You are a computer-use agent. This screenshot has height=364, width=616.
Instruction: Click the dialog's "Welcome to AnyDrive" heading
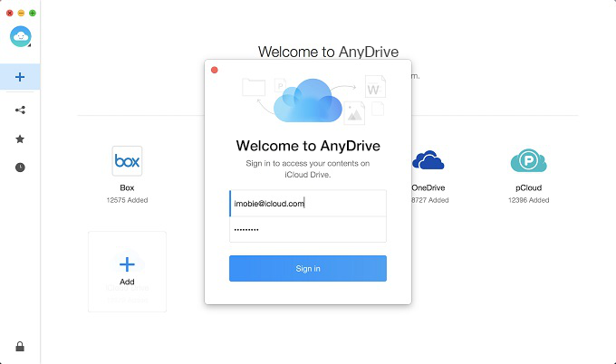click(308, 146)
